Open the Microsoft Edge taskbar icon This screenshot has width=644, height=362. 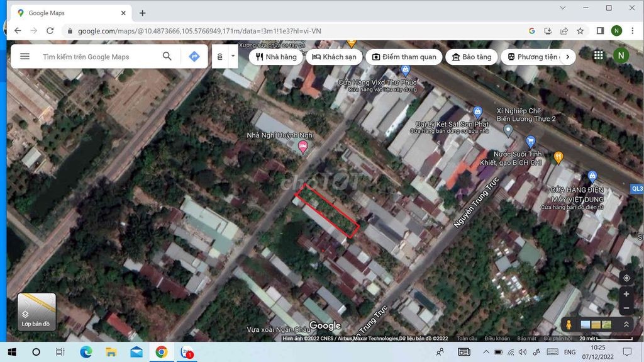[x=86, y=352]
